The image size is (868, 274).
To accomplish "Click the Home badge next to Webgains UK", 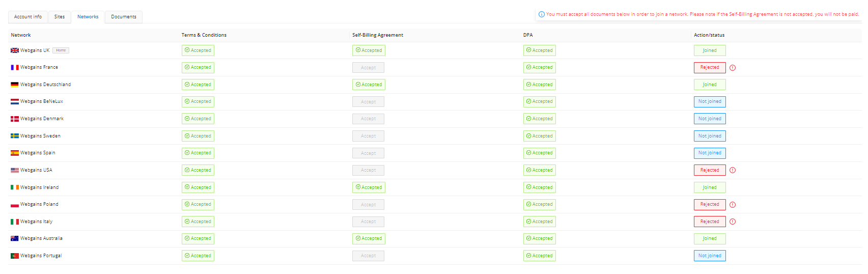I will pyautogui.click(x=61, y=50).
